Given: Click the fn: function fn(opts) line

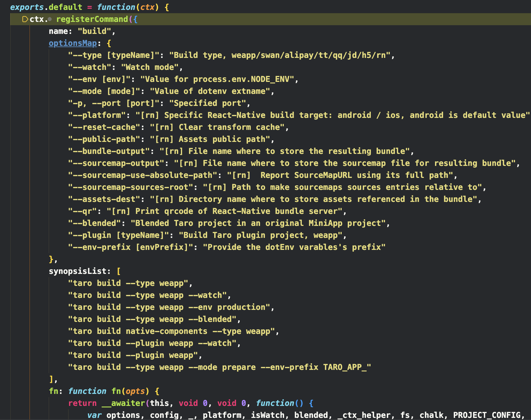Looking at the screenshot, I should [104, 391].
